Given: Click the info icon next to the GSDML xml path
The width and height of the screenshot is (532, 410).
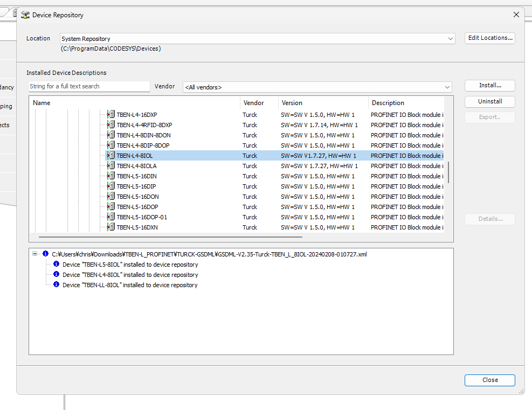Looking at the screenshot, I should pyautogui.click(x=45, y=254).
